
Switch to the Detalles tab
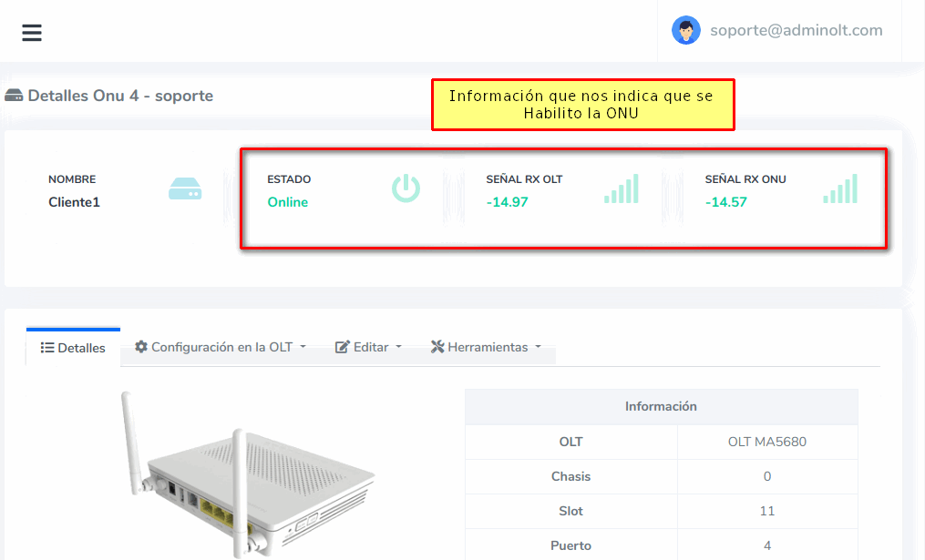pos(73,348)
